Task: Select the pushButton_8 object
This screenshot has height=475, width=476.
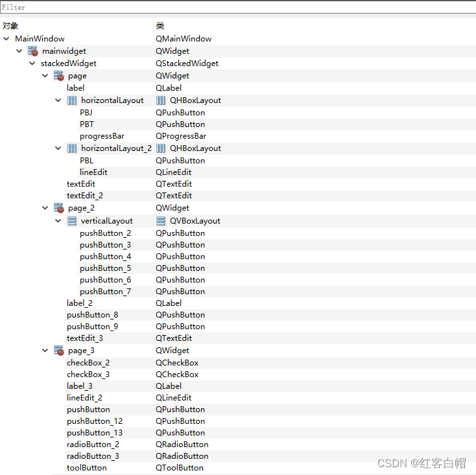Action: coord(92,315)
